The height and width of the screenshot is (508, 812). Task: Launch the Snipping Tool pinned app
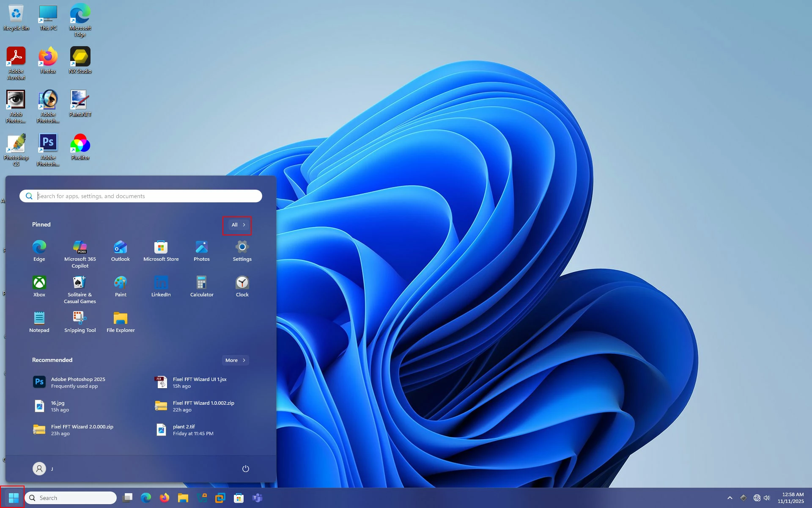(x=80, y=322)
